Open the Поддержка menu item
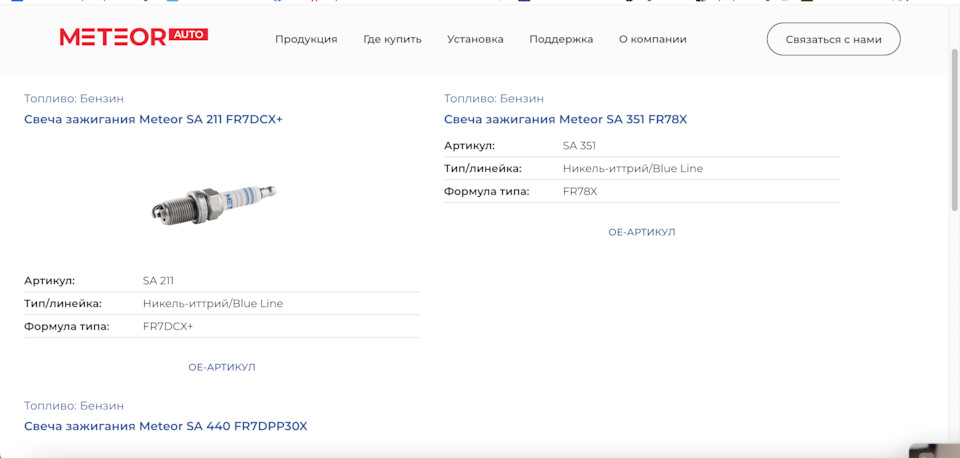Image resolution: width=960 pixels, height=458 pixels. tap(561, 39)
